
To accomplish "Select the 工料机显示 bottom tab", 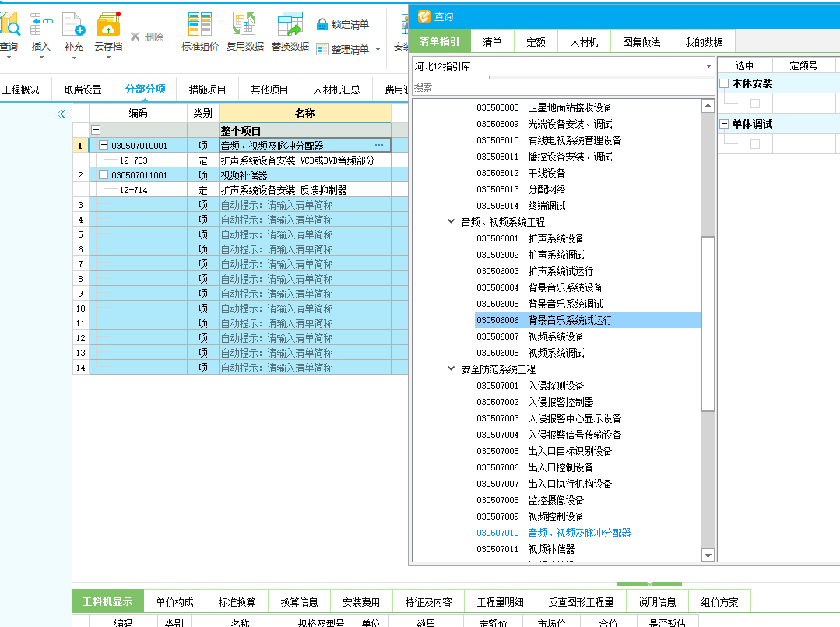I will tap(107, 602).
